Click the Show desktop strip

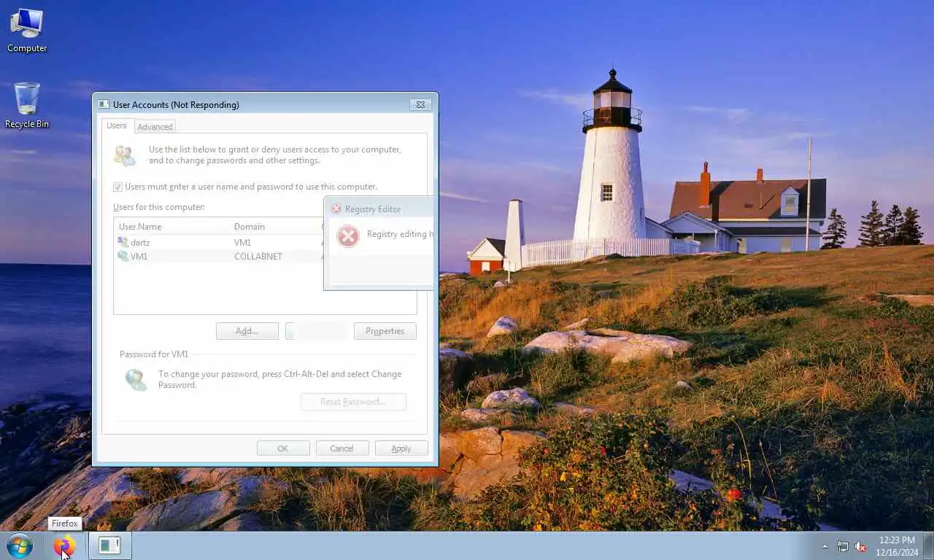pos(929,546)
